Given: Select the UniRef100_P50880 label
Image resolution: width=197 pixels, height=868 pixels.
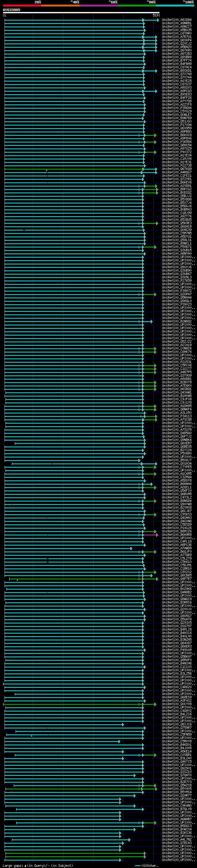Looking at the screenshot, I should (177, 454).
